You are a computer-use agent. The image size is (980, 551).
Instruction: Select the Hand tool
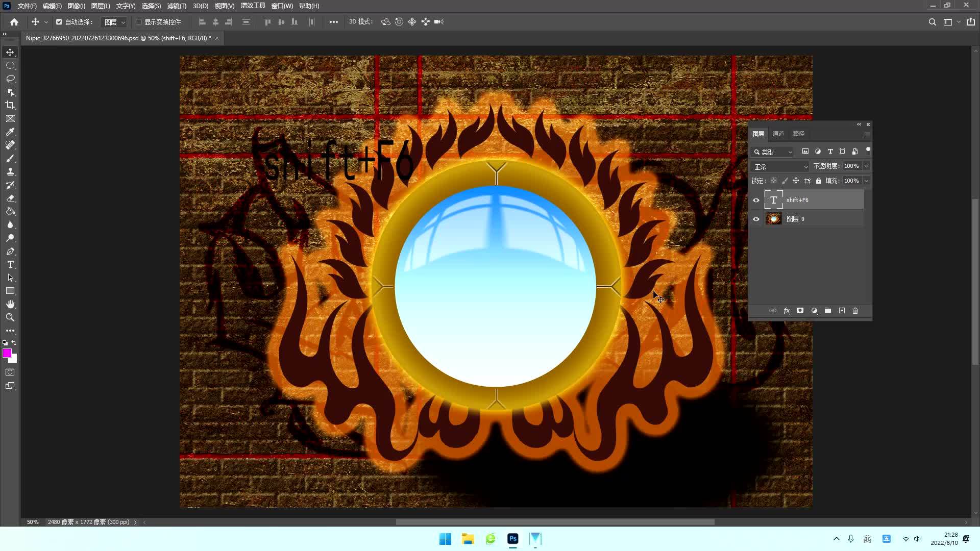(10, 304)
